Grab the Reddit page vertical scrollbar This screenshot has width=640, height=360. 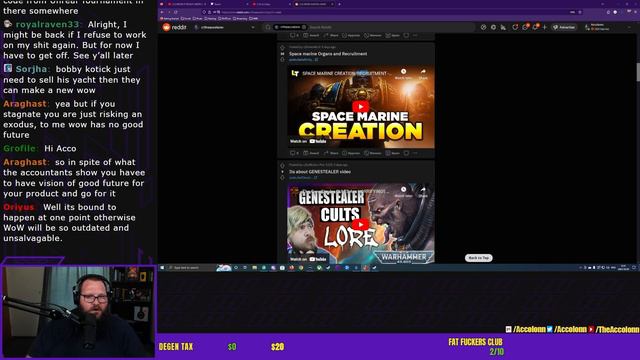pyautogui.click(x=638, y=72)
